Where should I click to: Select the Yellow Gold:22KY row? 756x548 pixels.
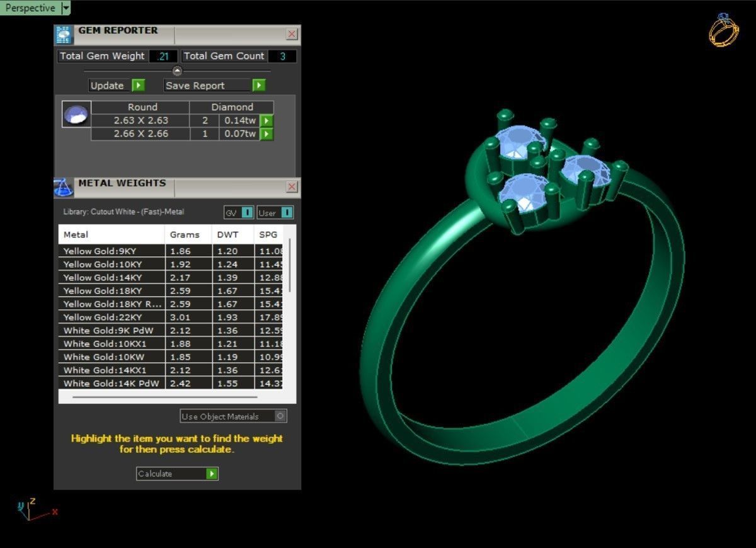click(x=171, y=317)
